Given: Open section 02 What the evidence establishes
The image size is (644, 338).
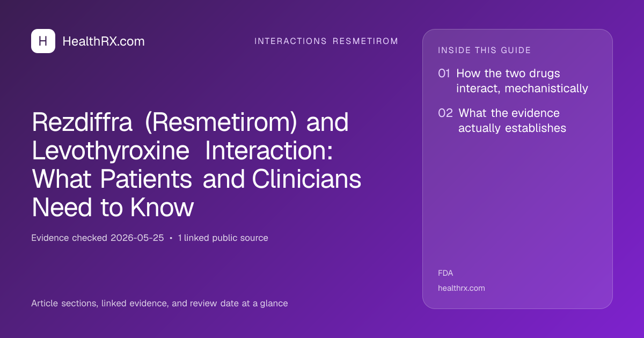Looking at the screenshot, I should [502, 121].
